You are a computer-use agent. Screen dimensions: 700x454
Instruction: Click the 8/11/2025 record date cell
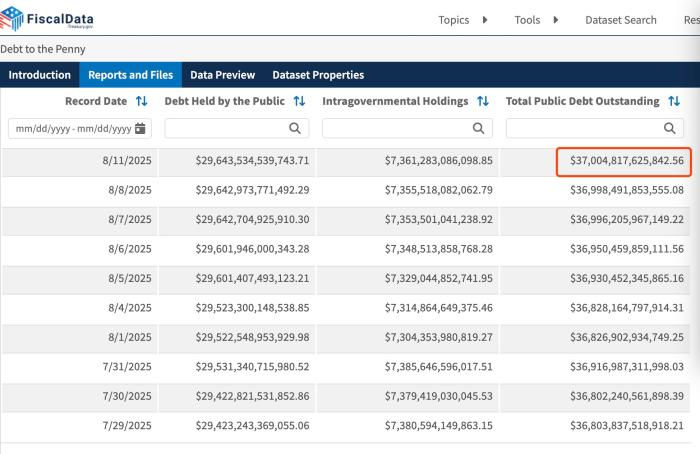tap(127, 160)
